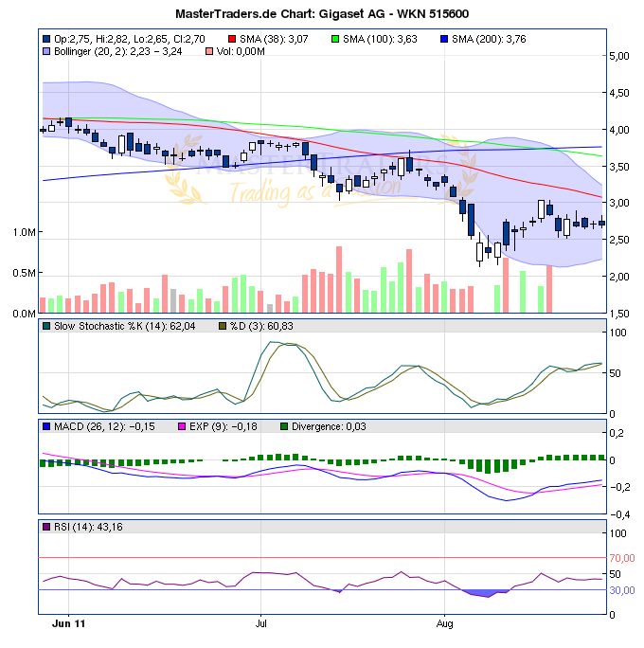Click the 1,50 price axis label
The image size is (644, 648).
pos(619,314)
